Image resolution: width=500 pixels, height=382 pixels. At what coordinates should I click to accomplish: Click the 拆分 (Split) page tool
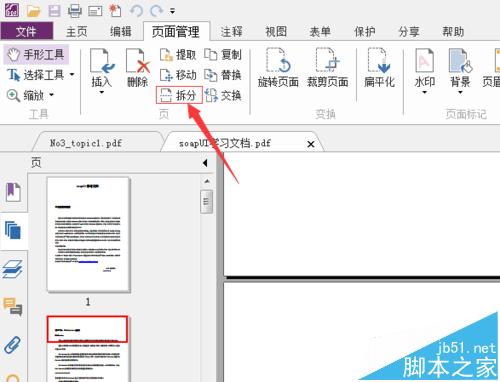179,95
